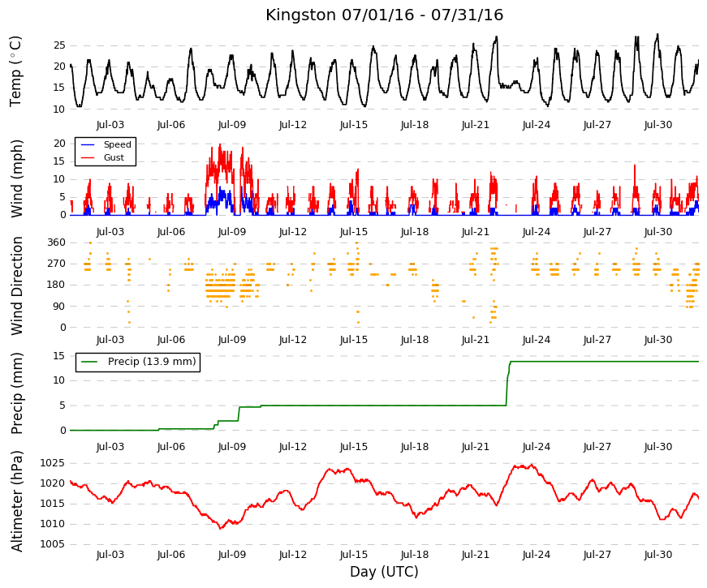This screenshot has height=588, width=707.
Task: Click the Wind Direction axis label
Action: (17, 285)
